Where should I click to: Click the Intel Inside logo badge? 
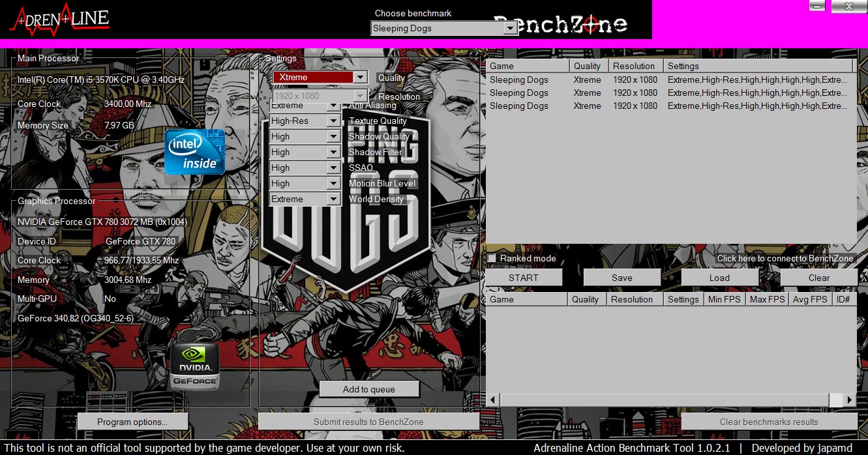(x=194, y=151)
